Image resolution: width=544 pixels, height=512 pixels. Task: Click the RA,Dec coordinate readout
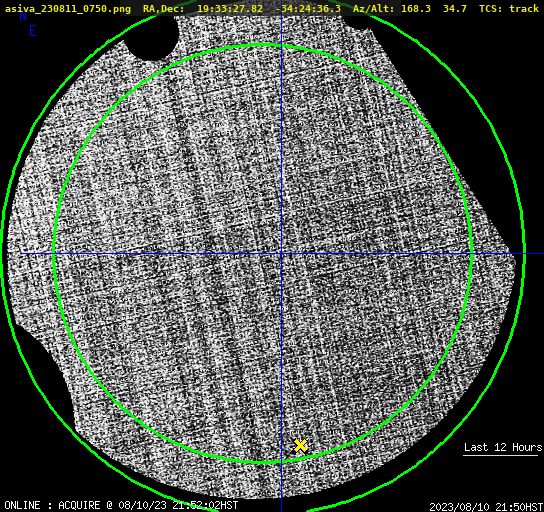pos(242,8)
